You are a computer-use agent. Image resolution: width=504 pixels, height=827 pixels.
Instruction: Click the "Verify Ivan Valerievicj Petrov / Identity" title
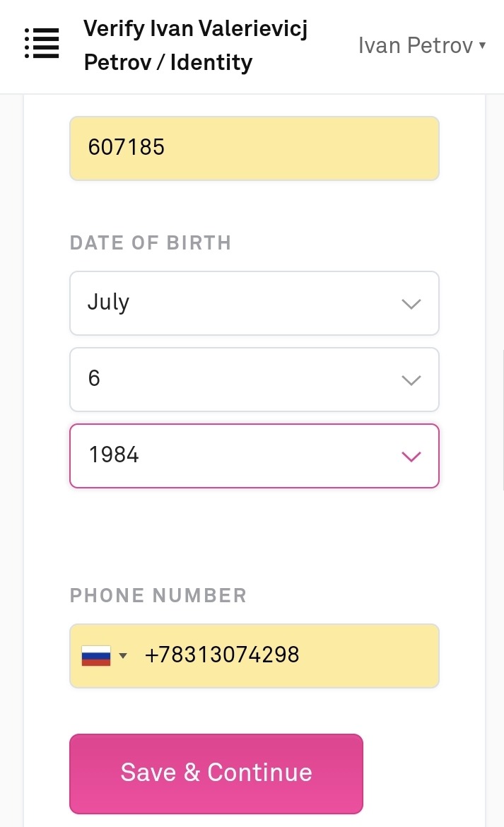point(195,45)
